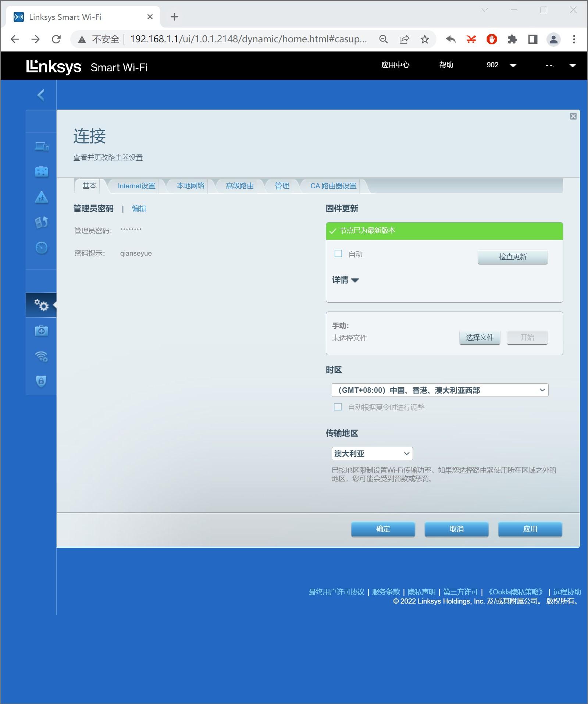Reload the page
The image size is (588, 704).
coord(56,39)
